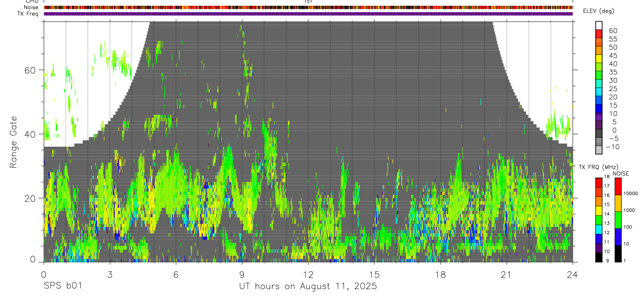Click the multicolored Noise strip above the plot

coord(308,8)
